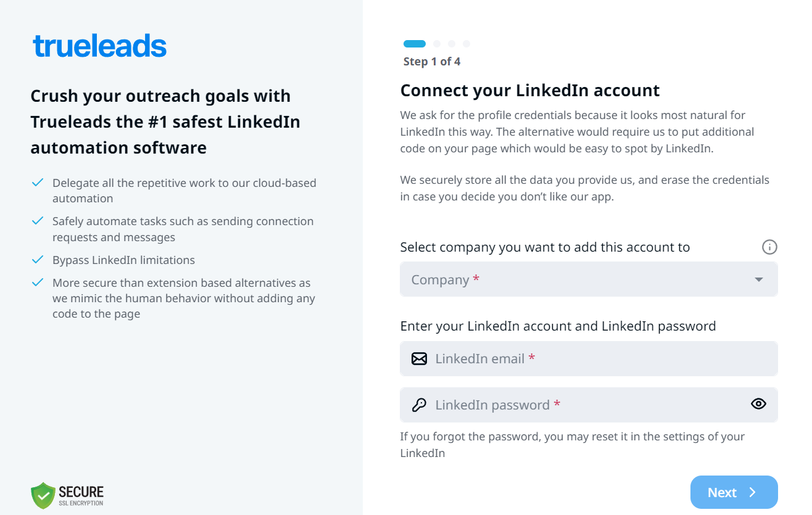812x515 pixels.
Task: Click the checkmark beside 'Delegate all the repetitive work'
Action: click(x=38, y=183)
